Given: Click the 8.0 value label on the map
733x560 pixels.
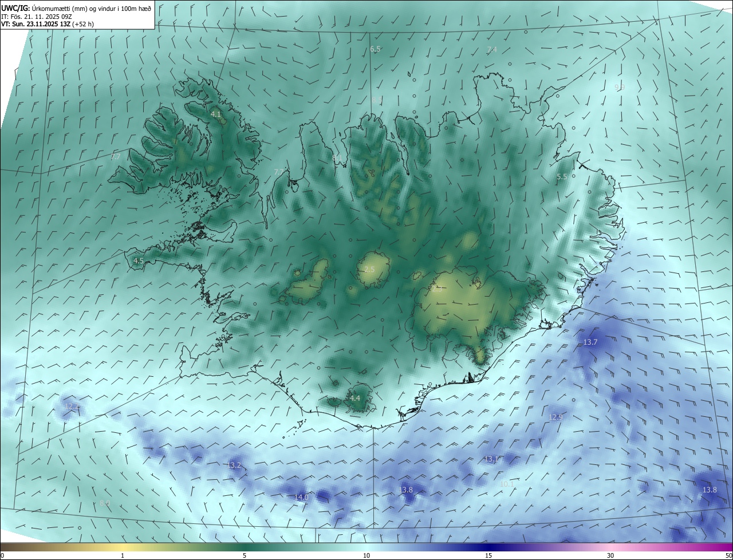Looking at the screenshot, I should pyautogui.click(x=104, y=503).
